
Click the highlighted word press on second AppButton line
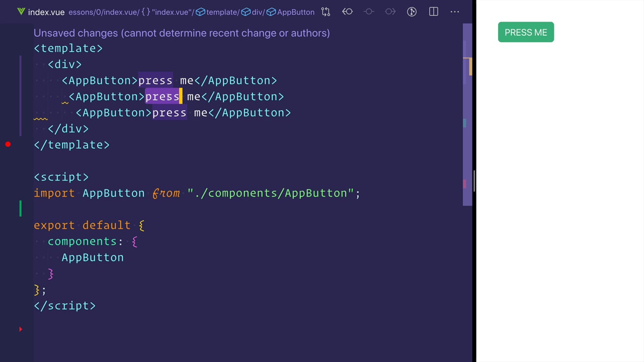click(162, 97)
